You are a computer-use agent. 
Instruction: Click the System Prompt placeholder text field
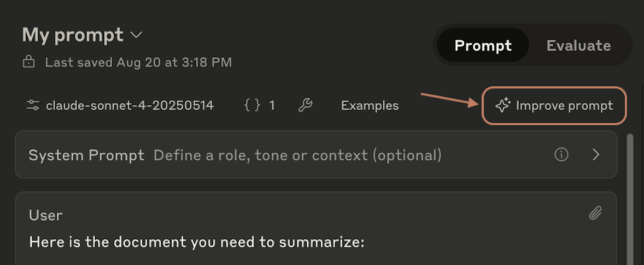(297, 155)
